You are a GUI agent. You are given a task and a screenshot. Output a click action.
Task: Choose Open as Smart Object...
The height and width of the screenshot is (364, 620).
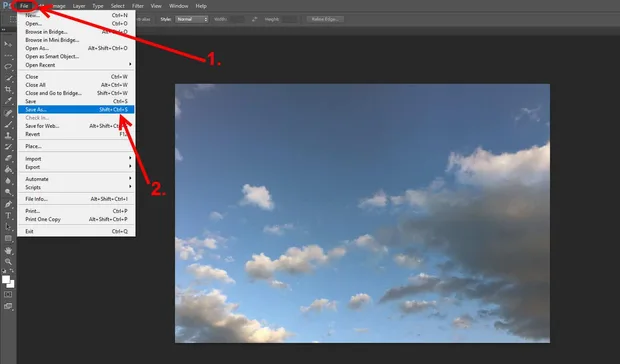coord(76,57)
